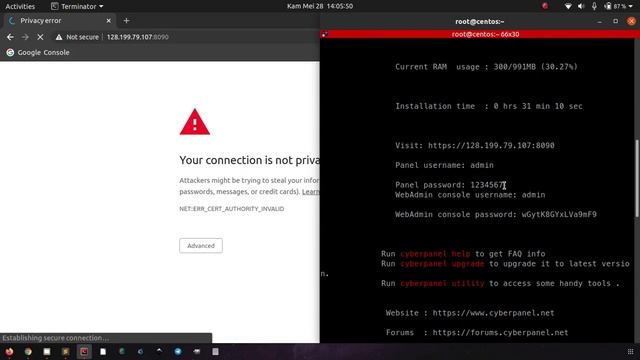Click Panel username: admin line
Image resolution: width=640 pixels, height=360 pixels.
pos(444,165)
